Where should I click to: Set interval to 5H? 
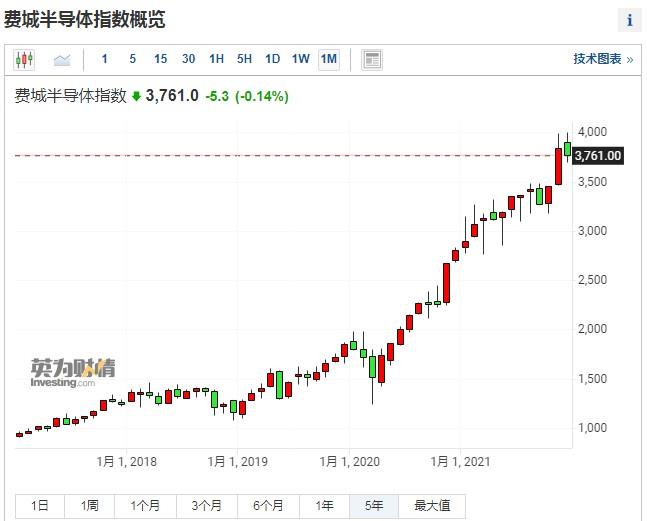pos(244,59)
